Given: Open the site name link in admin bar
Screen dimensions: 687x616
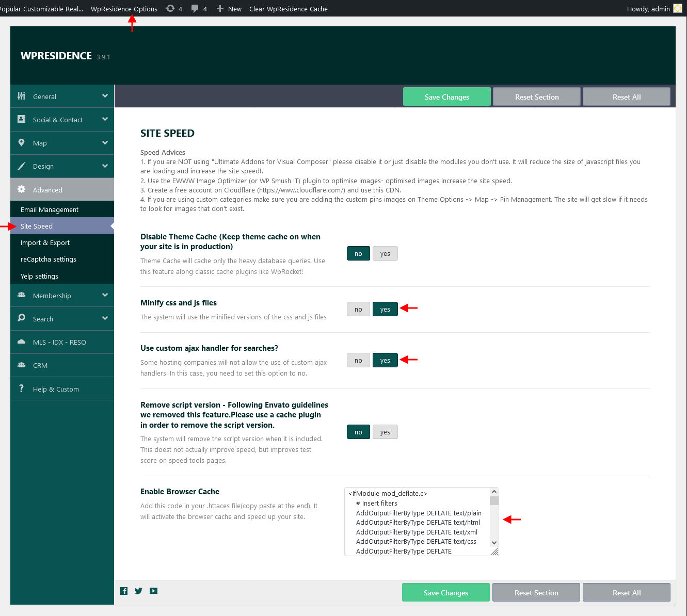Looking at the screenshot, I should point(41,9).
